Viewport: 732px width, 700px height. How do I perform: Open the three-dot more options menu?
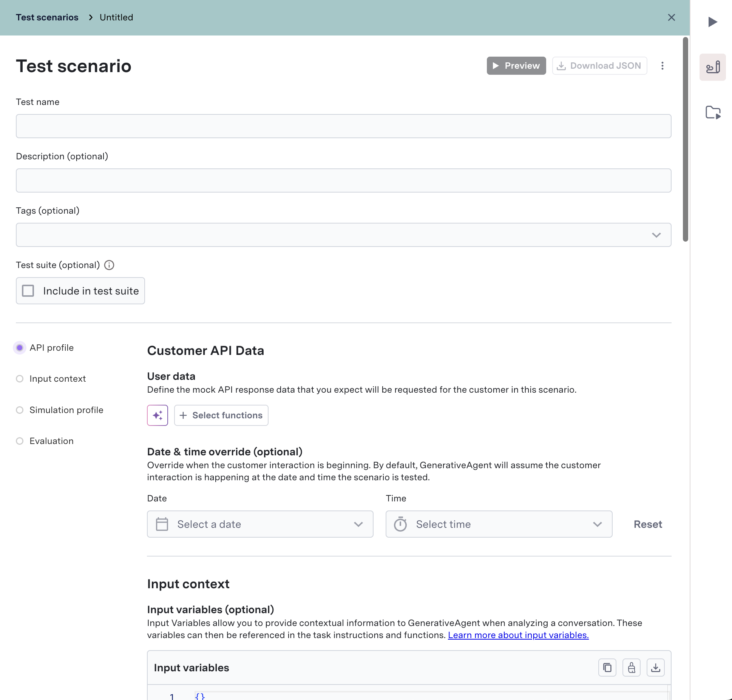(662, 66)
